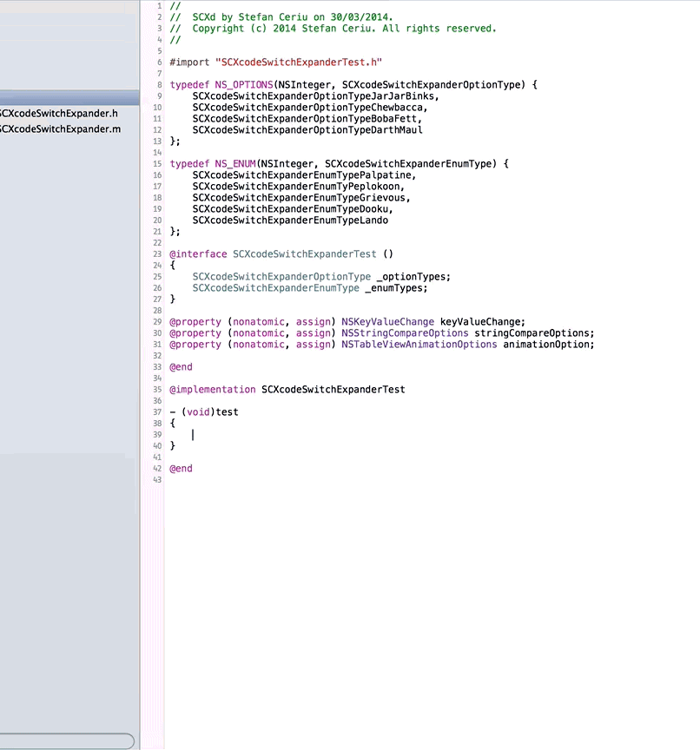
Task: Place cursor inside the test method body
Action: pos(193,434)
